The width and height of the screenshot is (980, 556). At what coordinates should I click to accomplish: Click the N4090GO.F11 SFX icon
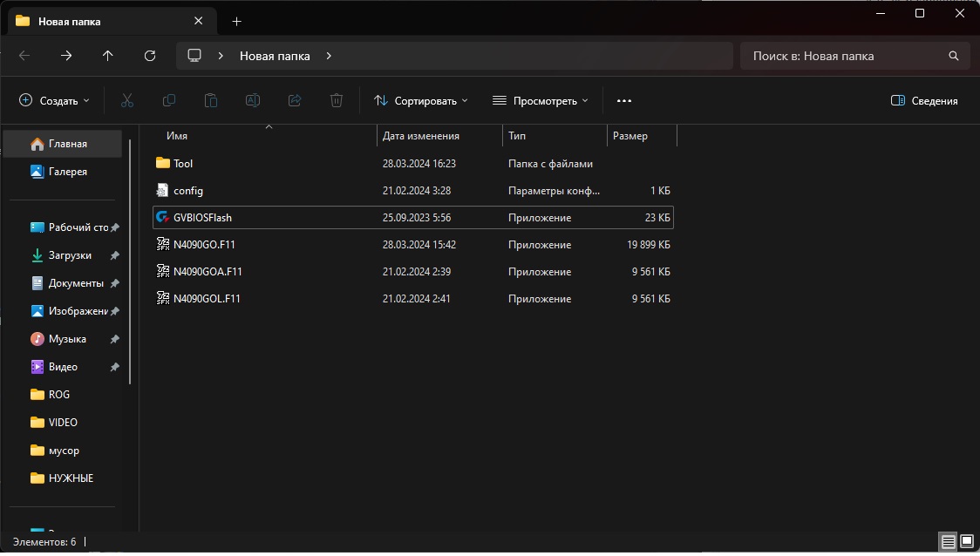(x=162, y=244)
